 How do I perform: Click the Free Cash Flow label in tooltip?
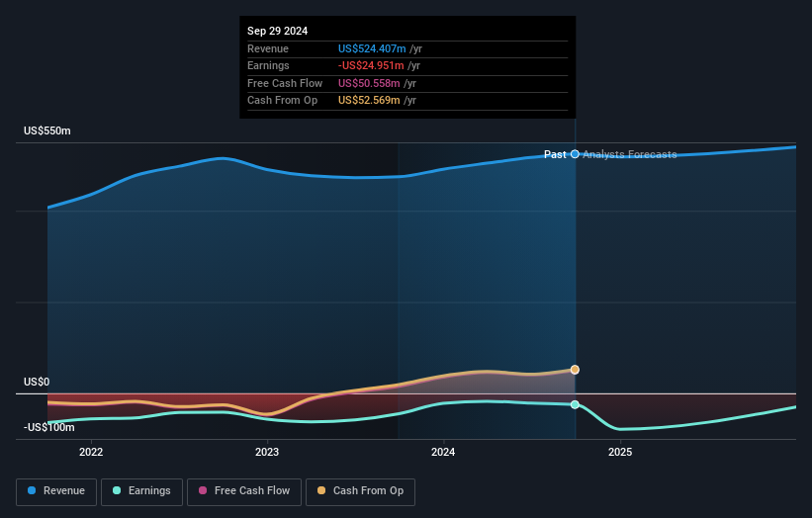tap(285, 83)
